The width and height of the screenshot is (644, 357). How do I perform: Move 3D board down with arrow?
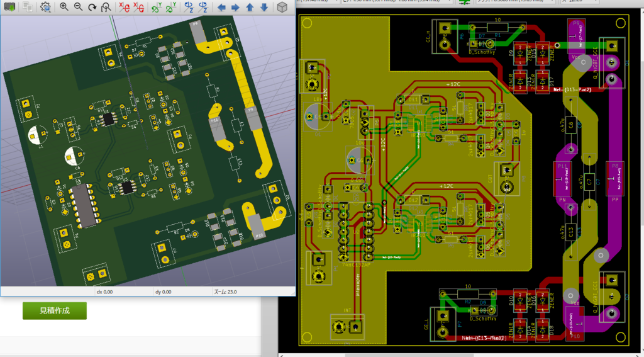tap(264, 7)
